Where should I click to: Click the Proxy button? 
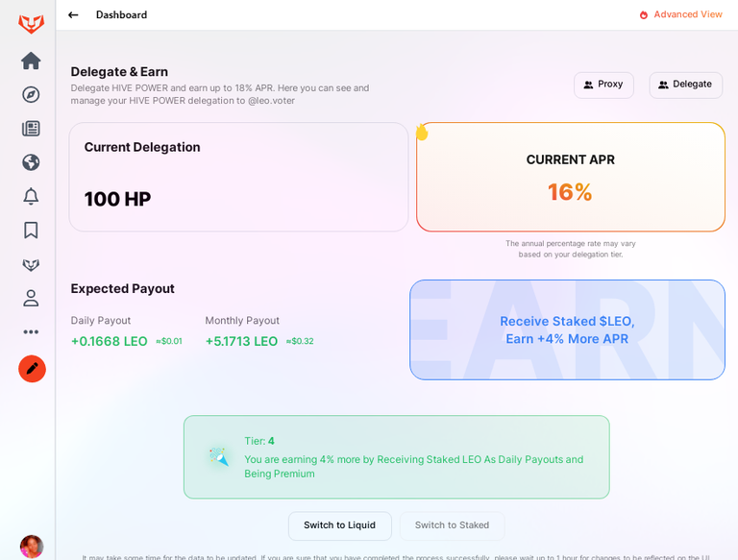click(603, 85)
